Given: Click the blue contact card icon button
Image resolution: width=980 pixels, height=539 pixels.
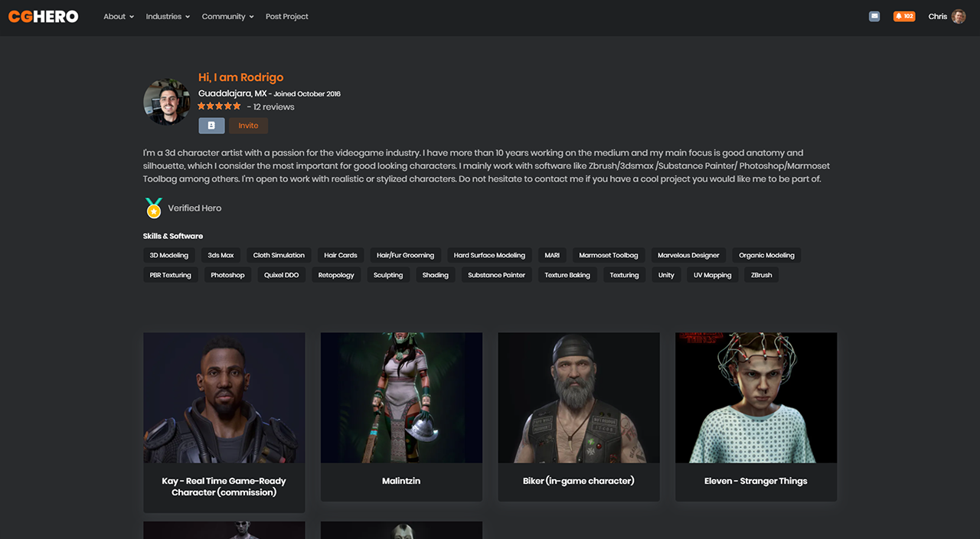Looking at the screenshot, I should tap(211, 126).
